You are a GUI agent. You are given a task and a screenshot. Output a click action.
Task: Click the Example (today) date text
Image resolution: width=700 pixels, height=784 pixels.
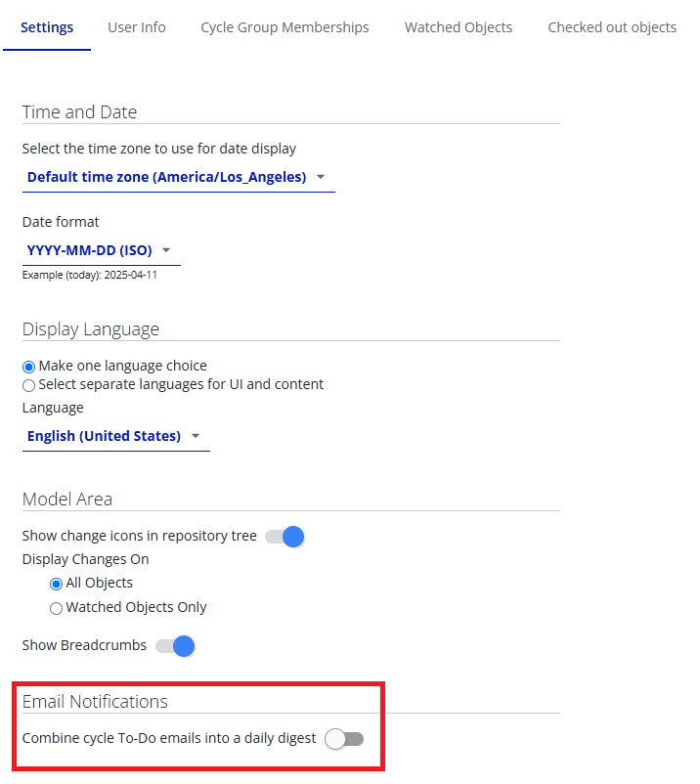tap(90, 275)
